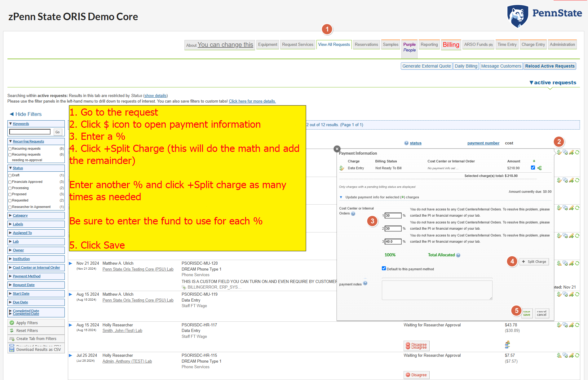
Task: Click the Keywords search input field
Action: [x=30, y=132]
